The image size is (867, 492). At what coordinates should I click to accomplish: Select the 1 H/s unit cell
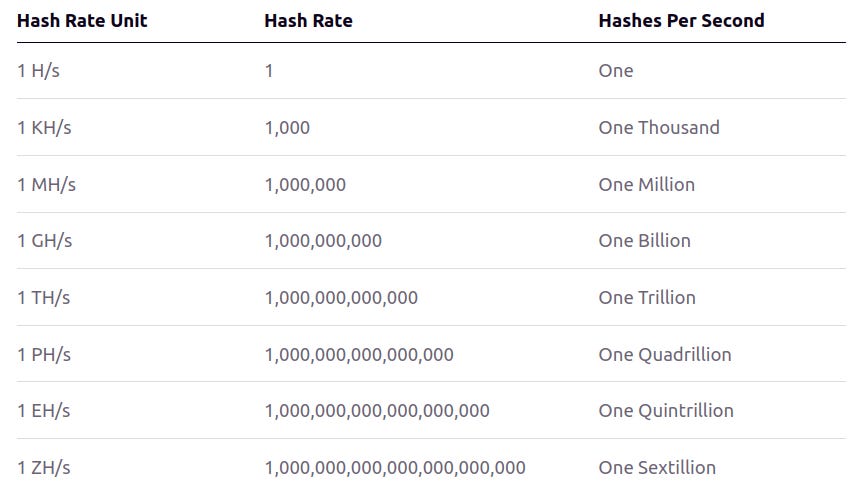coord(38,71)
